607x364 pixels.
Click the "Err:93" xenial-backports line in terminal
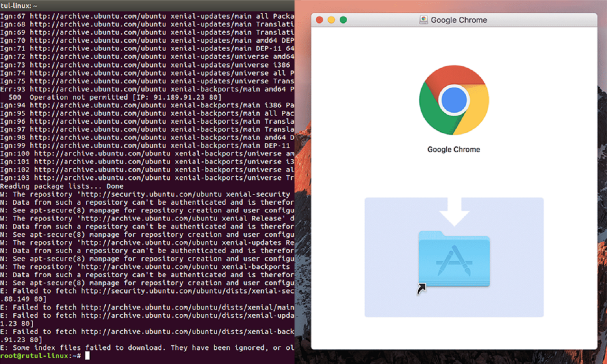tap(147, 89)
